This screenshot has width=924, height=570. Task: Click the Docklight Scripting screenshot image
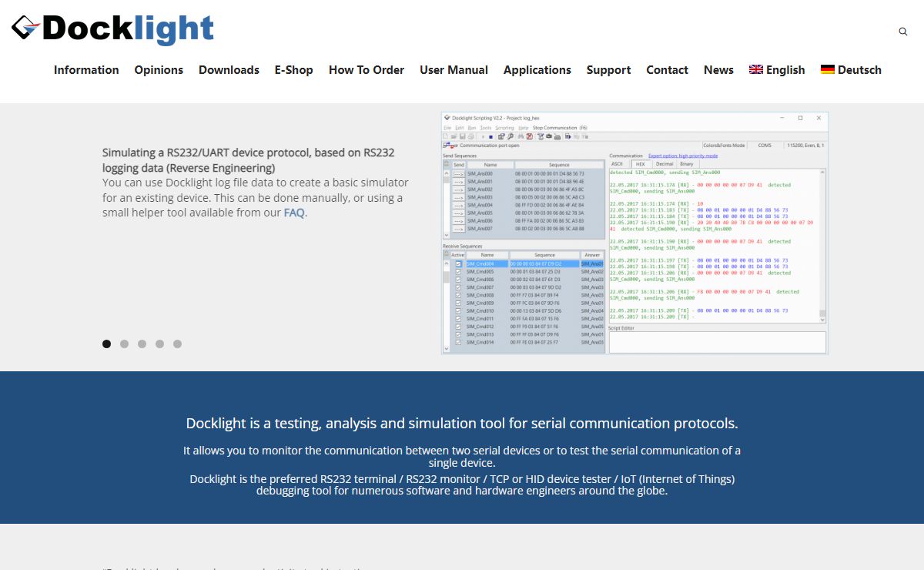(634, 233)
